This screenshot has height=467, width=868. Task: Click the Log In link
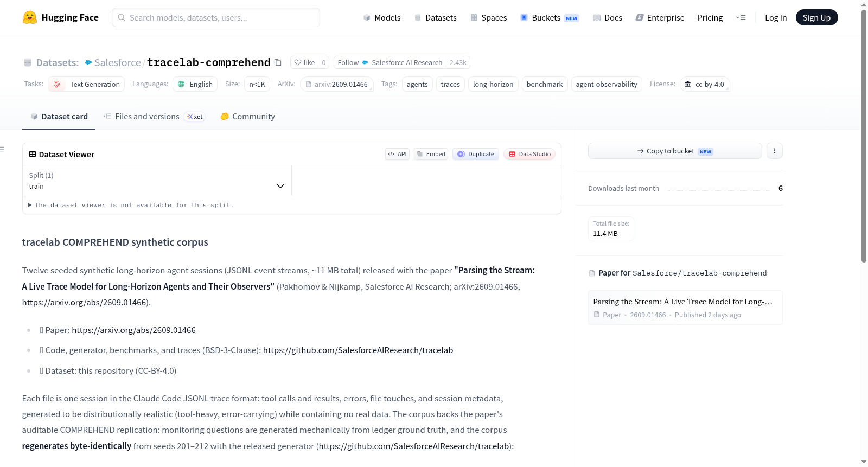click(x=776, y=18)
